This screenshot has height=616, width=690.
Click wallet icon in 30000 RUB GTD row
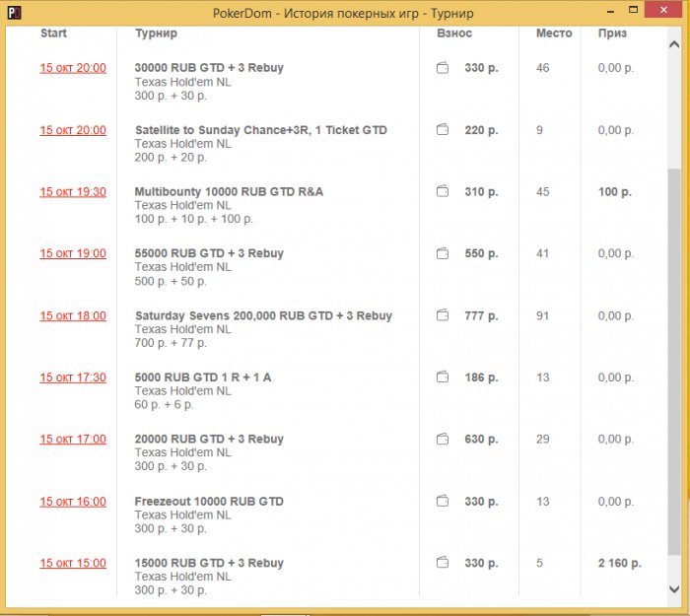pyautogui.click(x=443, y=68)
